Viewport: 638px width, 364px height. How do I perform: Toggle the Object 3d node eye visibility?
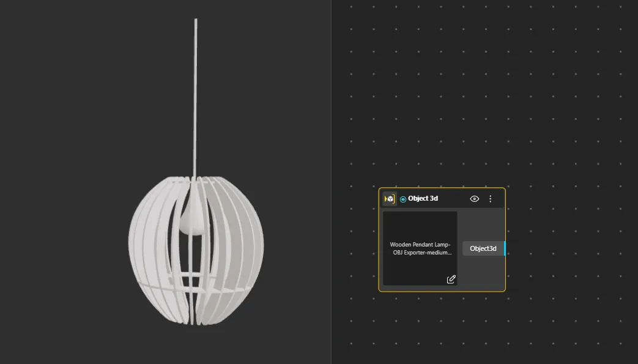[x=475, y=199]
